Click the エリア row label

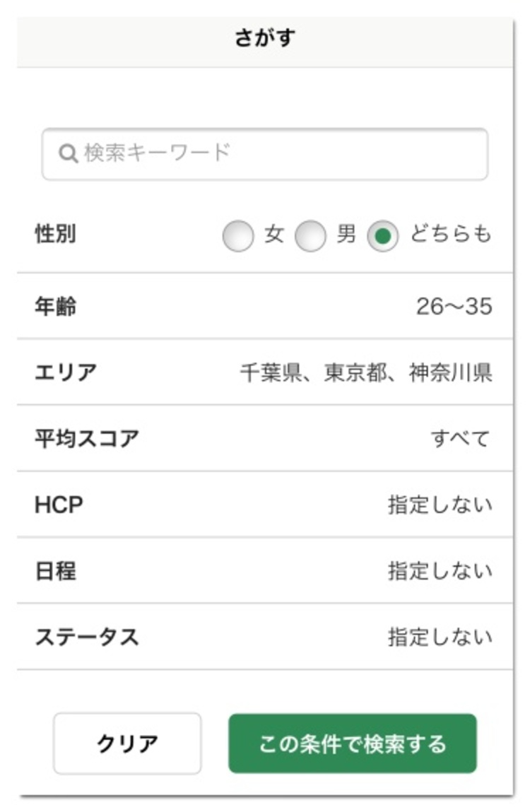66,372
